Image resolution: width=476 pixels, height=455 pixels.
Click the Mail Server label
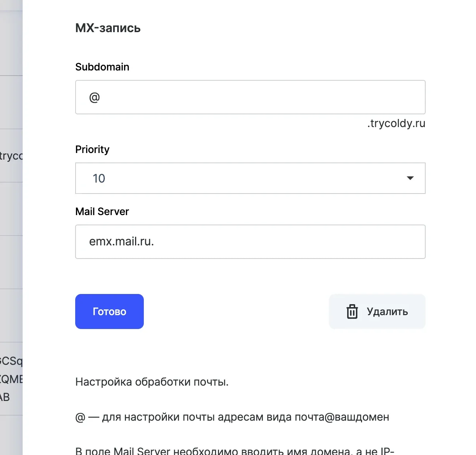[102, 211]
